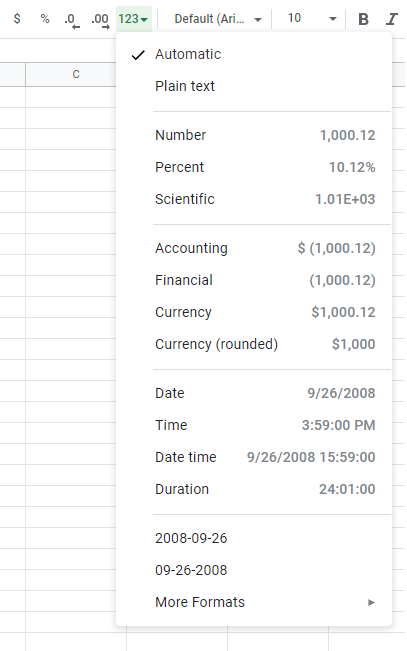Open the font size 10 dropdown
This screenshot has width=407, height=651.
(311, 19)
